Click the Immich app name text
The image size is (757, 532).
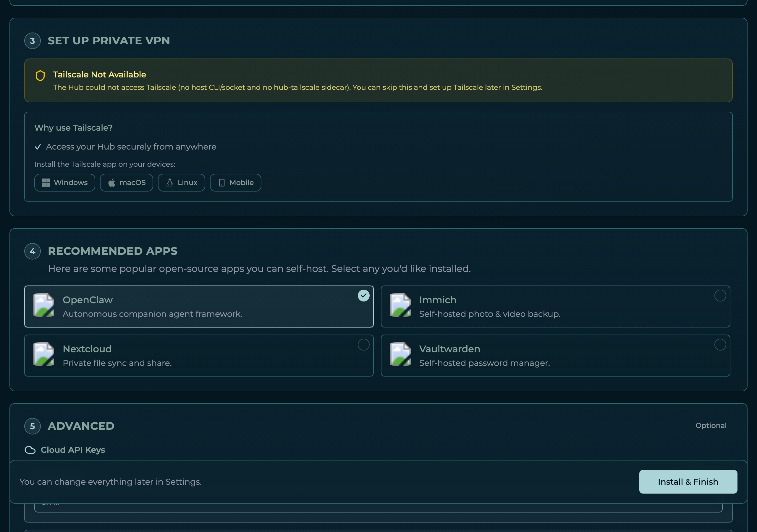(x=438, y=300)
